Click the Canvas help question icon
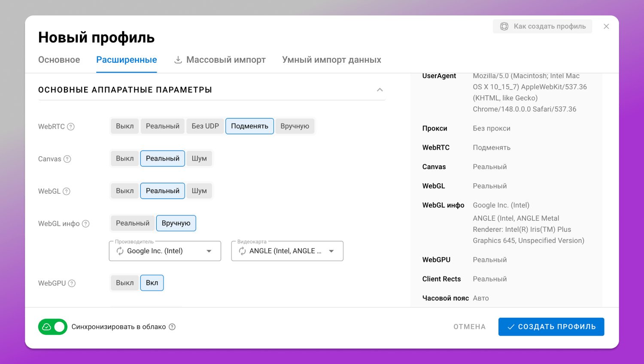The width and height of the screenshot is (644, 364). (x=67, y=159)
